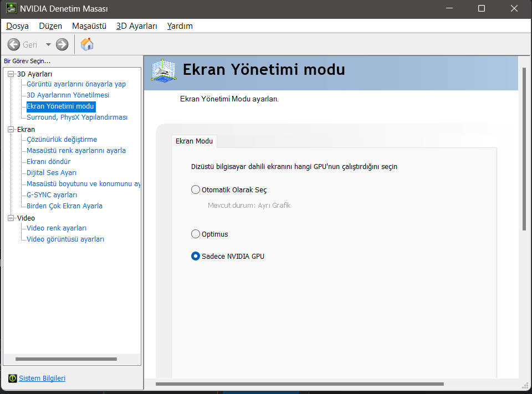Screen dimensions: 532x394
Task: Switch to the Ekran Modu tab
Action: point(194,141)
